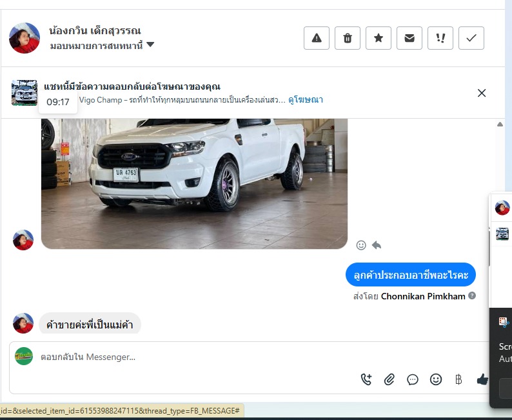Click the help icon beside Chonnikan Pimkham
Viewport: 512px width, 420px height.
(472, 296)
